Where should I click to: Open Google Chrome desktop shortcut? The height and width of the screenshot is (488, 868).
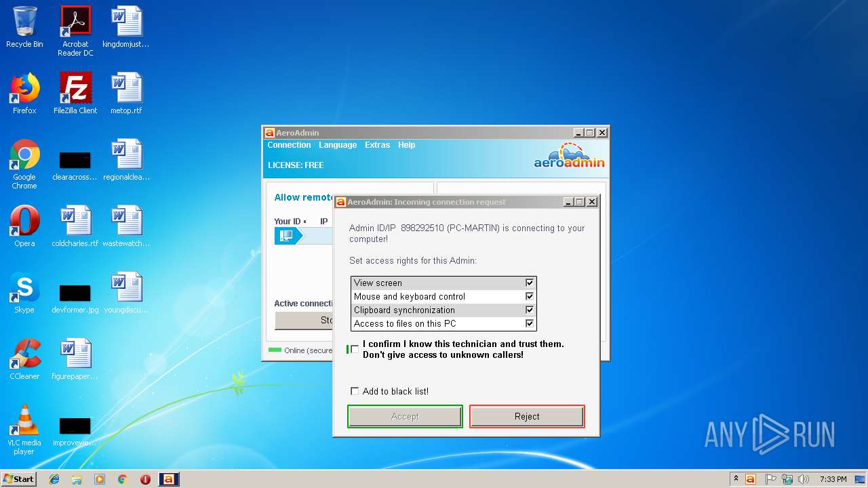[24, 164]
